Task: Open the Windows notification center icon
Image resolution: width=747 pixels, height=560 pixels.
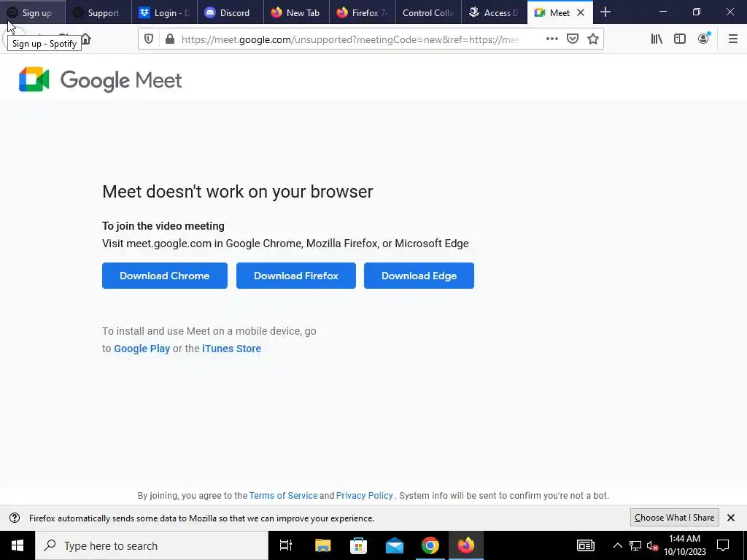Action: point(723,545)
